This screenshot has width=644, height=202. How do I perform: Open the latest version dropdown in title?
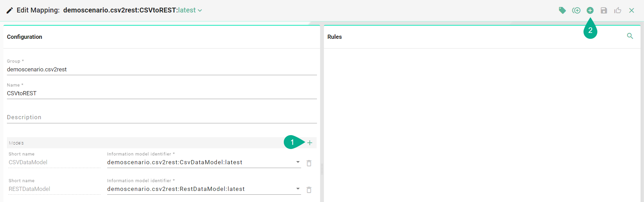[x=190, y=10]
